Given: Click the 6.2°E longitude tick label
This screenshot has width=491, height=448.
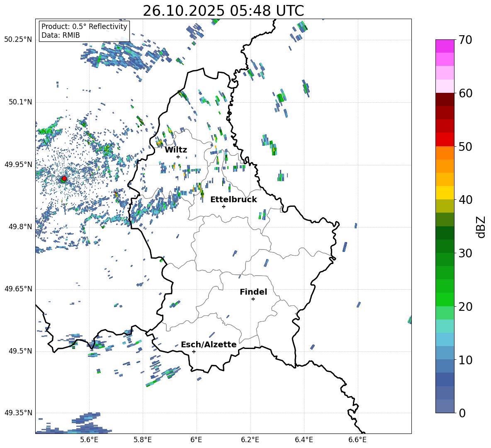Looking at the screenshot, I should [250, 440].
